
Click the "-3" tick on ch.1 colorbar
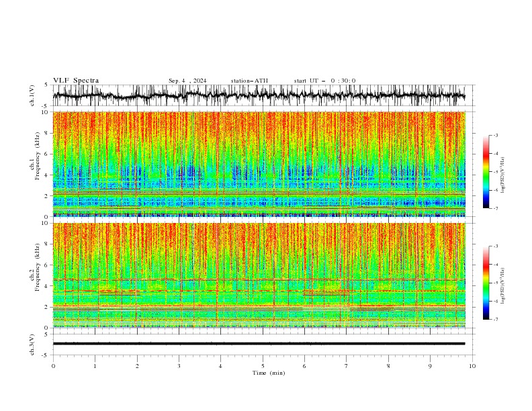495,135
